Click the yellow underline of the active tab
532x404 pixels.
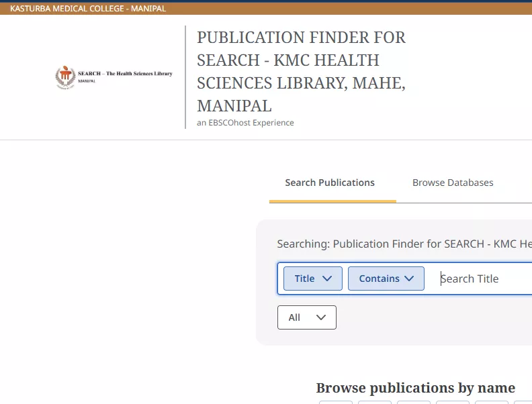(332, 201)
